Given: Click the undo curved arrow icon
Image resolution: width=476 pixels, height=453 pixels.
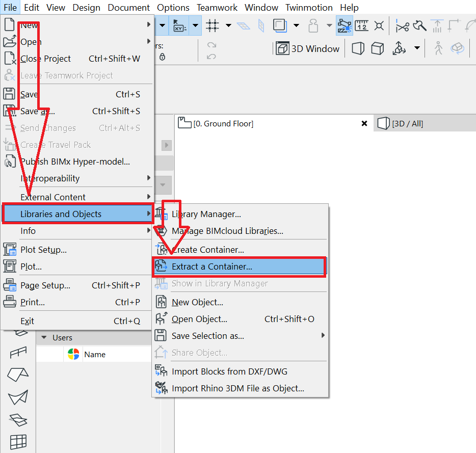Looking at the screenshot, I should (211, 57).
